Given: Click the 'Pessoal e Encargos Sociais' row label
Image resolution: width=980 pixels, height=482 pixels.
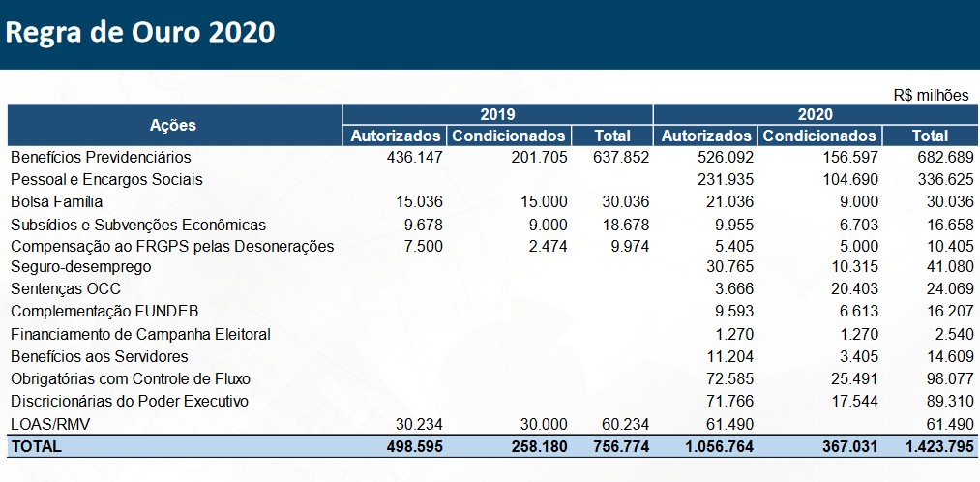Looking at the screenshot, I should (106, 179).
